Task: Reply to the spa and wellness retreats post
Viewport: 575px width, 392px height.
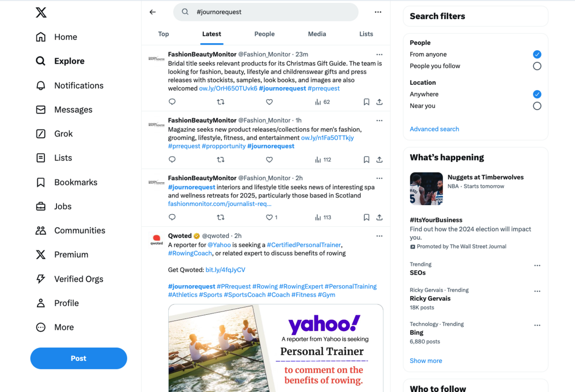Action: coord(172,217)
